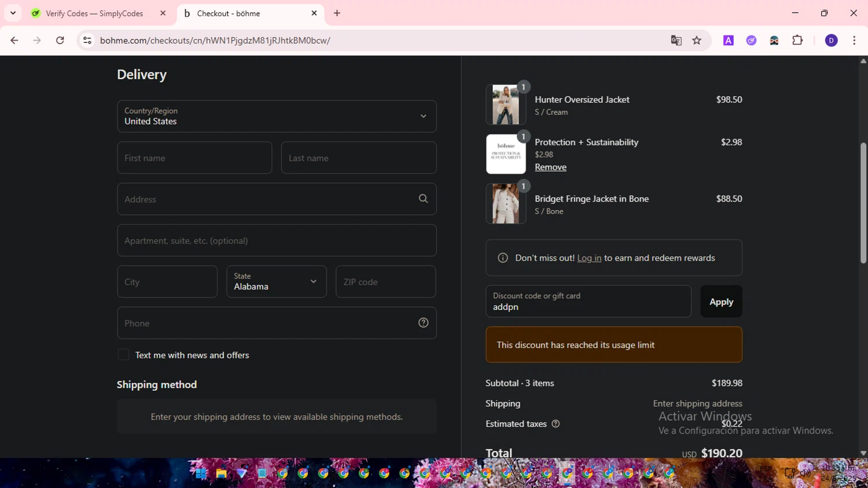Image resolution: width=868 pixels, height=488 pixels.
Task: Expand the Country/Region dropdown
Action: 277,116
